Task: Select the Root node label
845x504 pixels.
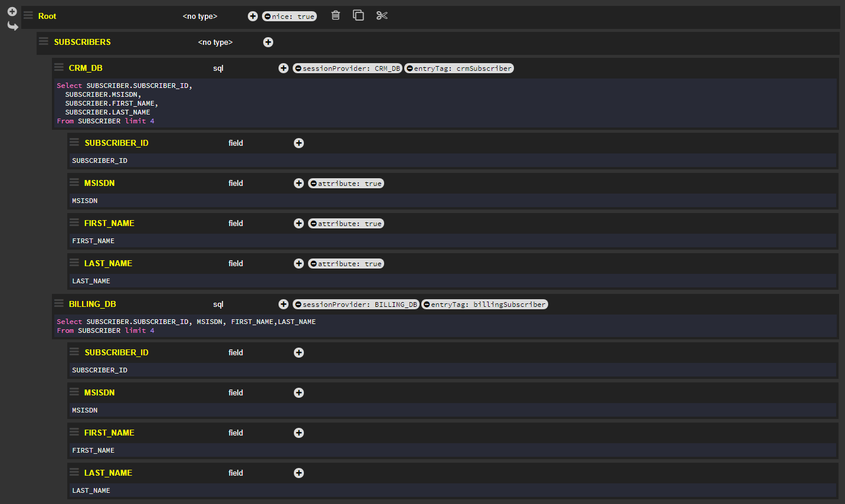Action: tap(47, 17)
